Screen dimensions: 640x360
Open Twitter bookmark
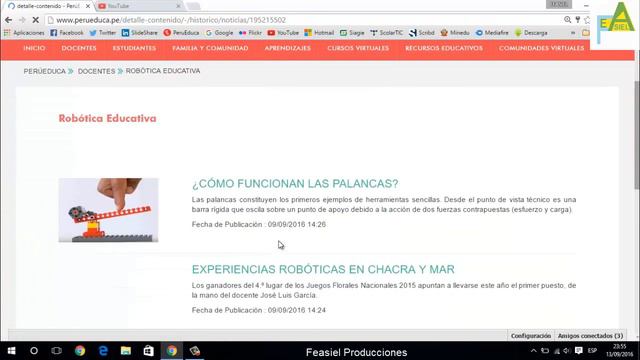pyautogui.click(x=102, y=33)
